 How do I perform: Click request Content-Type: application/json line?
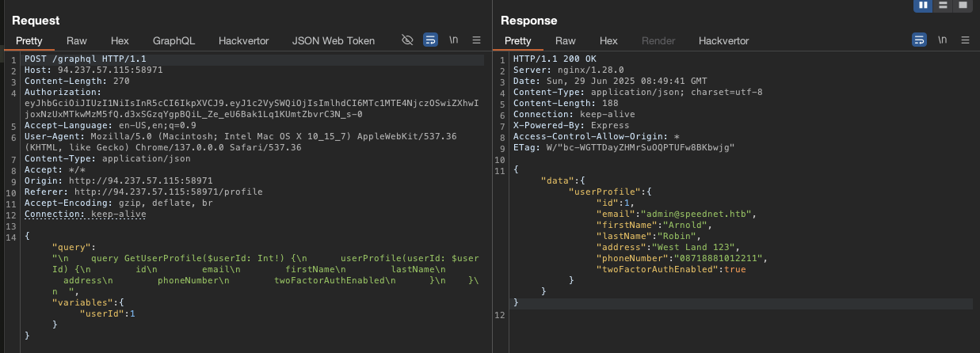107,159
